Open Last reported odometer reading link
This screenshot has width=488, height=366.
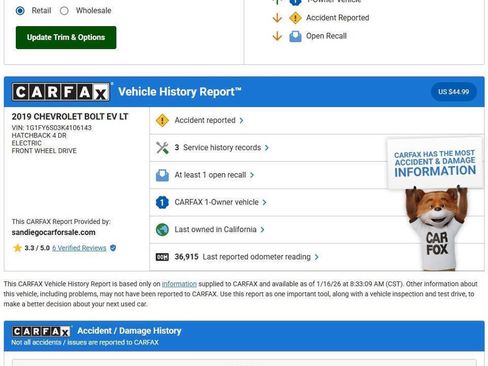point(256,257)
